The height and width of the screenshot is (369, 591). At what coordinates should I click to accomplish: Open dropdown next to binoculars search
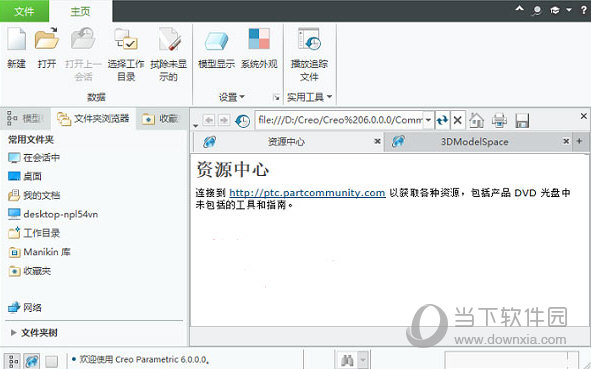click(363, 360)
